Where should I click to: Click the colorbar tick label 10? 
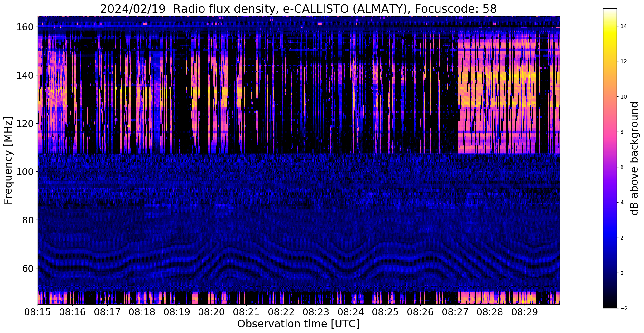623,97
